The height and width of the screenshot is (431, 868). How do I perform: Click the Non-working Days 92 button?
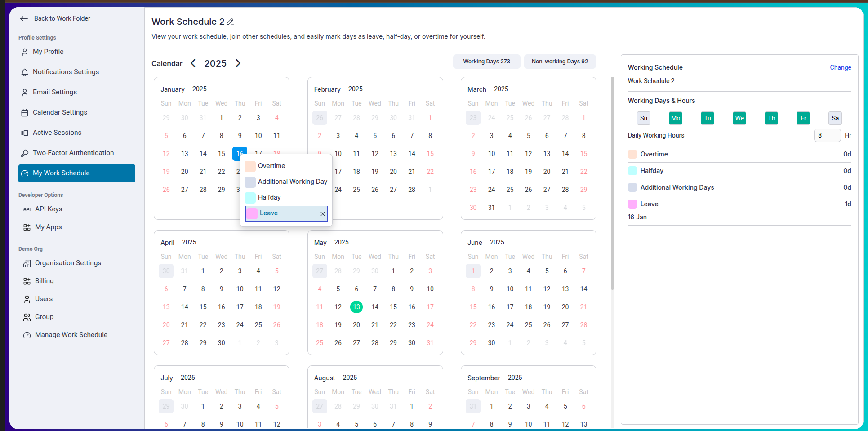[560, 62]
